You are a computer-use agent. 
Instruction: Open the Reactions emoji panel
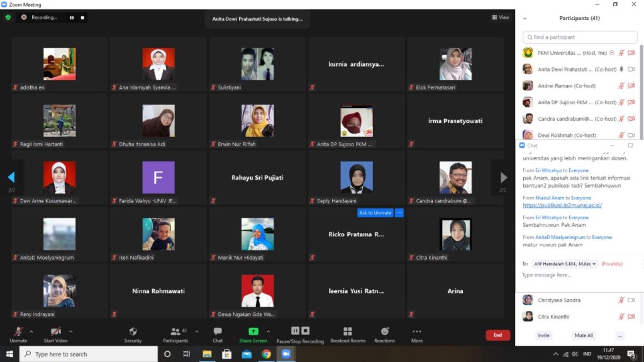[384, 332]
